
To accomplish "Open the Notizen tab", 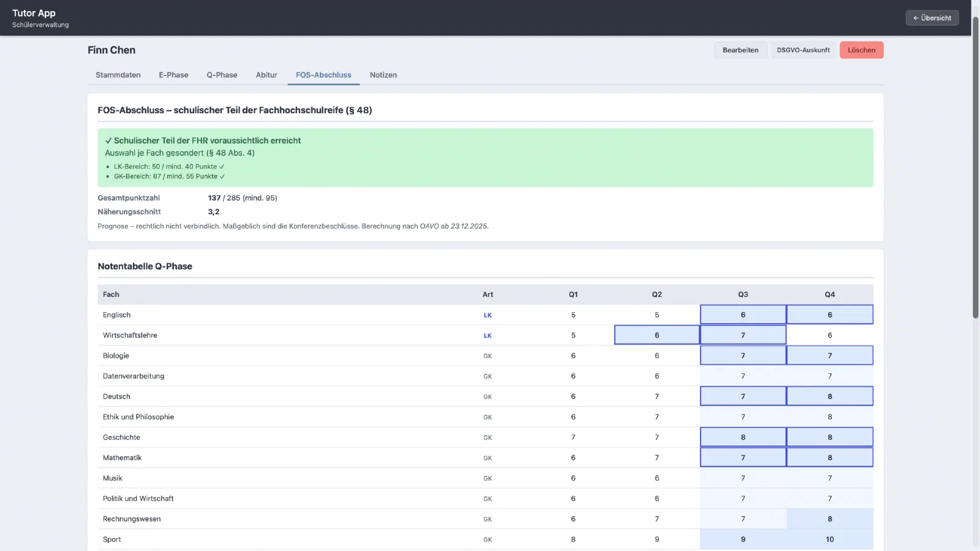I will pos(383,75).
